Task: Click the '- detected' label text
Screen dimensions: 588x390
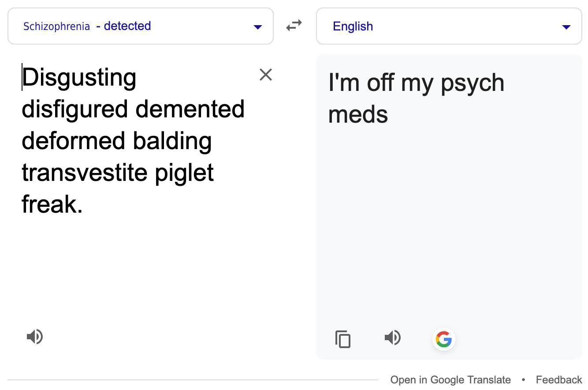Action: [123, 26]
